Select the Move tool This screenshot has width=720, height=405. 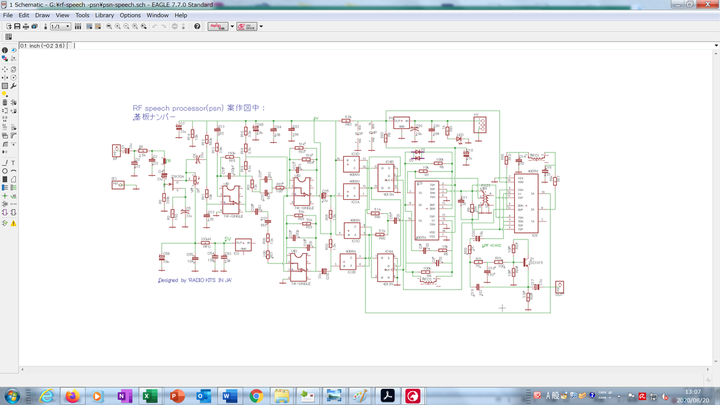pyautogui.click(x=5, y=68)
